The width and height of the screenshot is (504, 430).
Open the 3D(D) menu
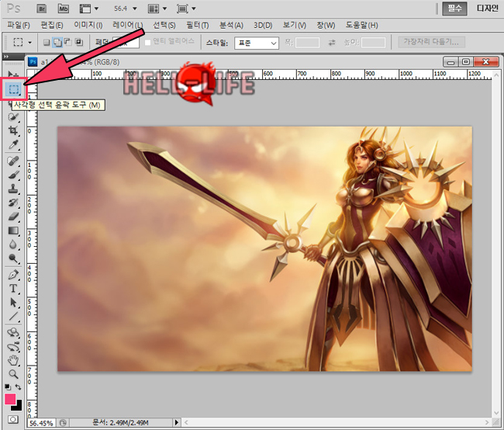263,25
